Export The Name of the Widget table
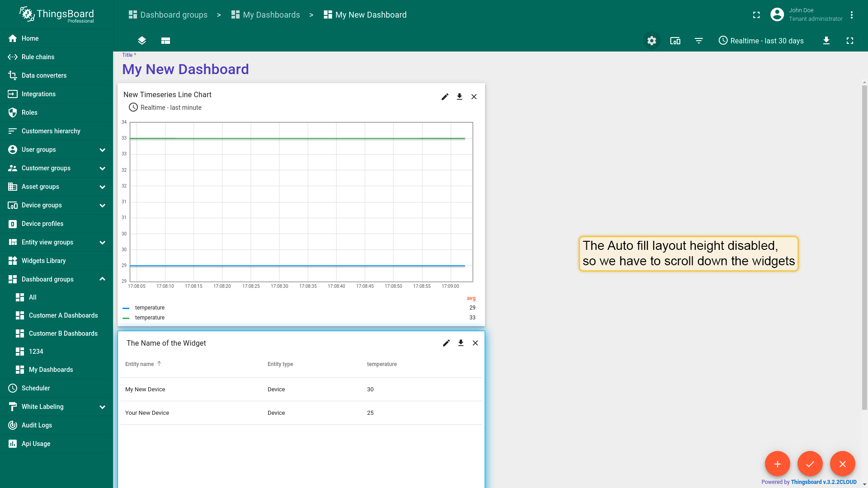The image size is (868, 488). [x=461, y=343]
